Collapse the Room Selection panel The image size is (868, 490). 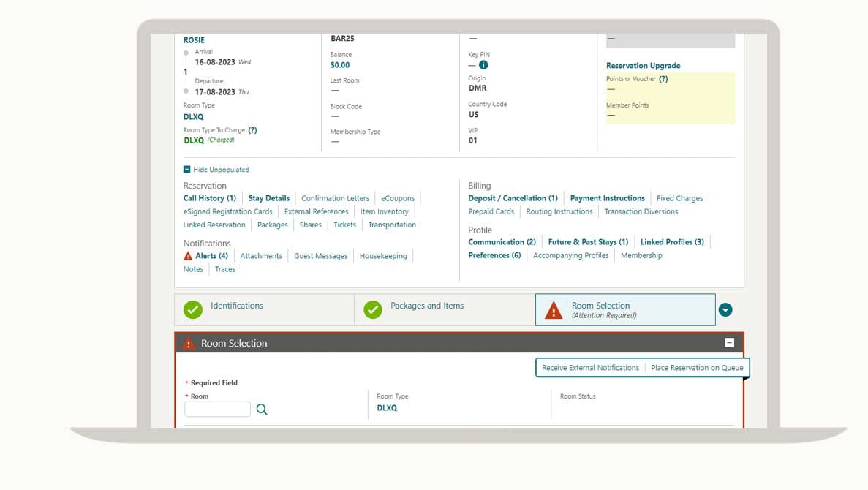coord(729,343)
